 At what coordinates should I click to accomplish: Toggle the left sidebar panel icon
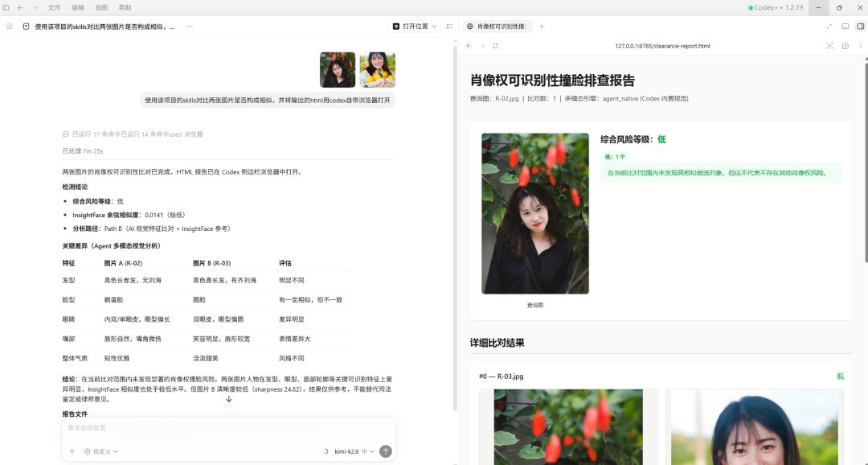(6, 8)
